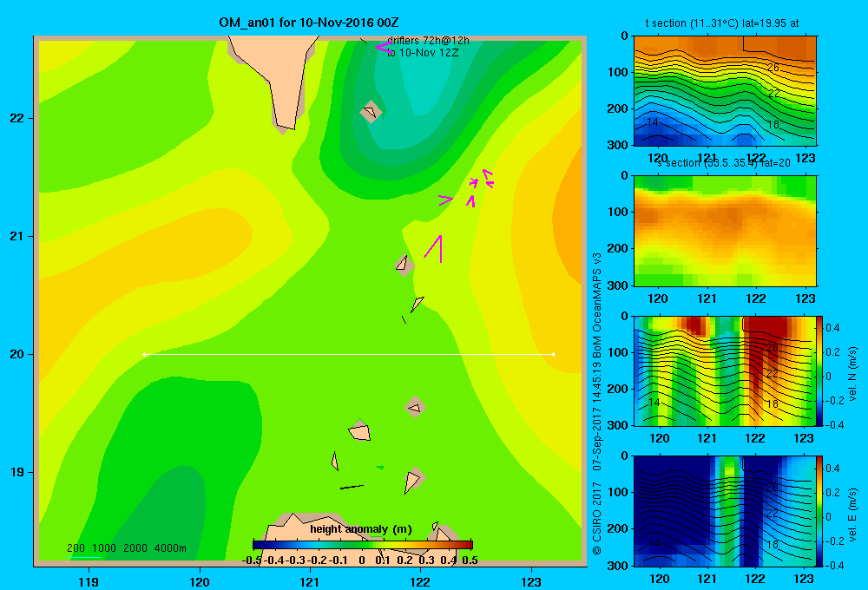Image resolution: width=868 pixels, height=590 pixels.
Task: Click the west endpoint of the white section line
Action: [x=144, y=354]
